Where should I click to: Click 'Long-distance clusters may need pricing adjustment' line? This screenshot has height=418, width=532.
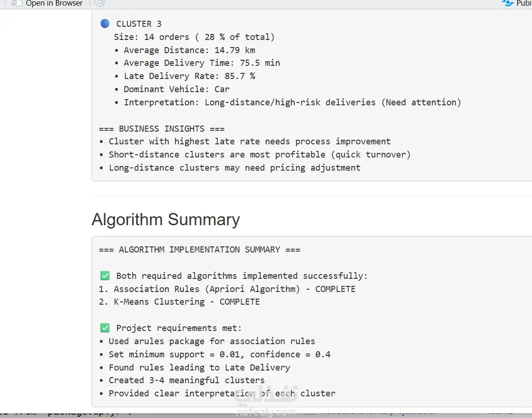click(x=235, y=168)
